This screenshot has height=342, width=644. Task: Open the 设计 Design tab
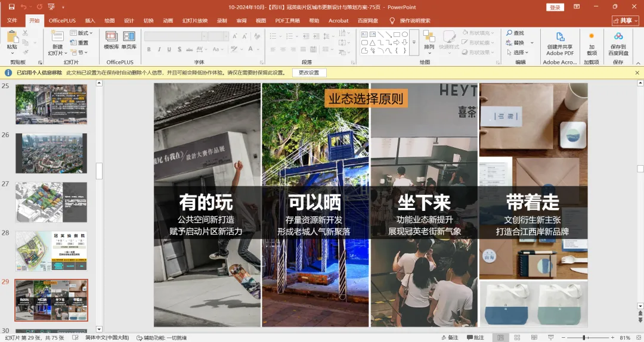pos(129,20)
